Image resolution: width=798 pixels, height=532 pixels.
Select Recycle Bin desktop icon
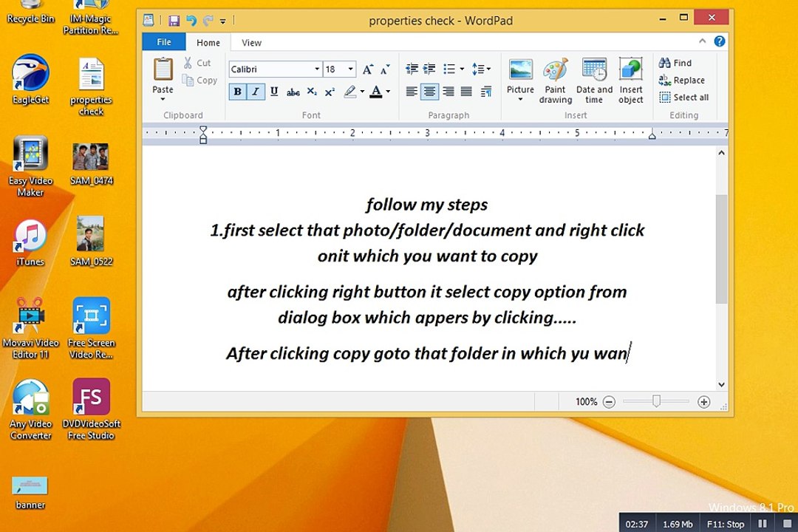[30, 13]
